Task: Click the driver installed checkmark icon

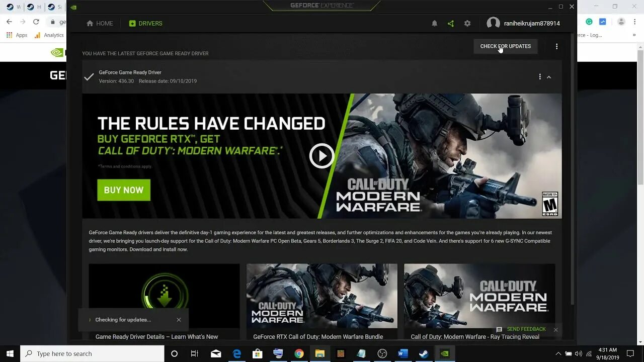Action: [89, 77]
